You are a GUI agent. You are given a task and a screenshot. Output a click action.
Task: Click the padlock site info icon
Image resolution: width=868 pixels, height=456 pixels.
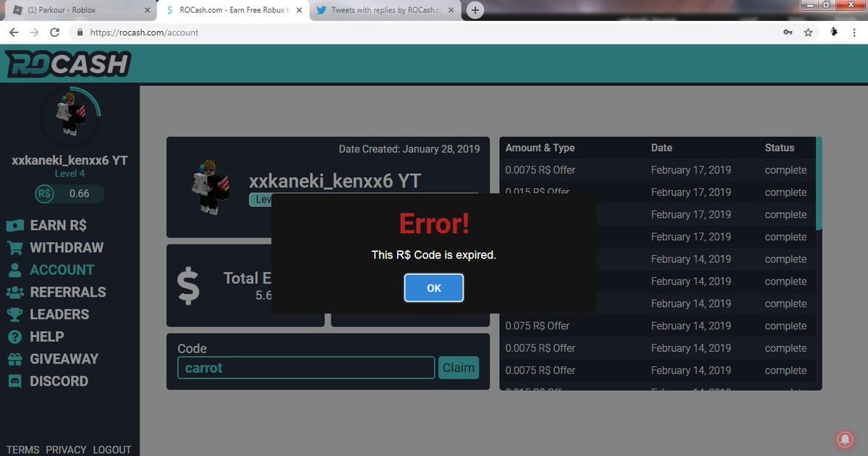(x=80, y=33)
